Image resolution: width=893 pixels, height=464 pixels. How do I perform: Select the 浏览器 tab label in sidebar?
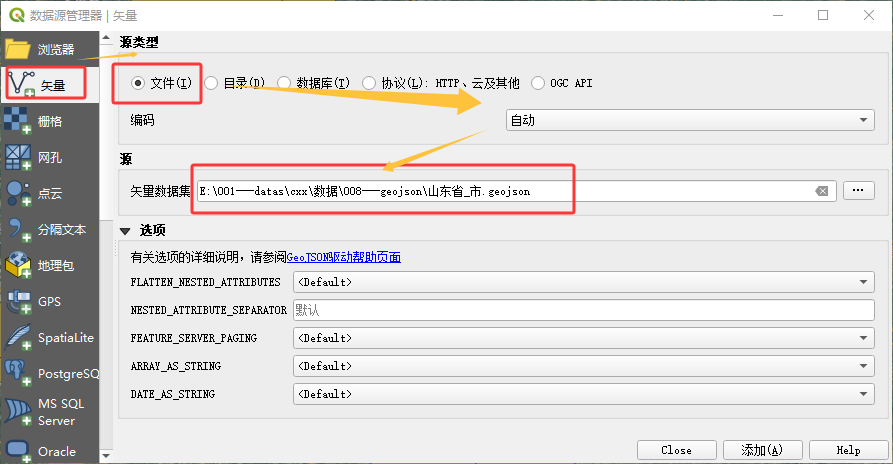click(x=56, y=50)
